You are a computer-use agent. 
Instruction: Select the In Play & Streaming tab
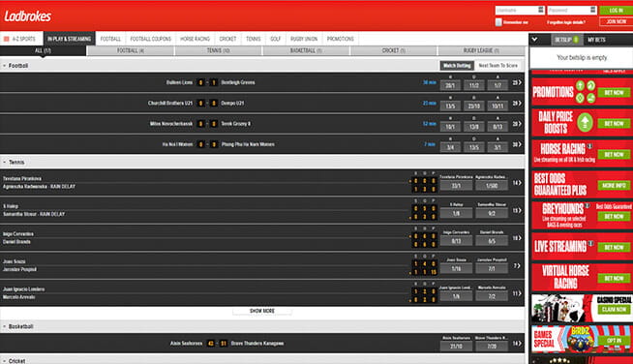pos(69,39)
